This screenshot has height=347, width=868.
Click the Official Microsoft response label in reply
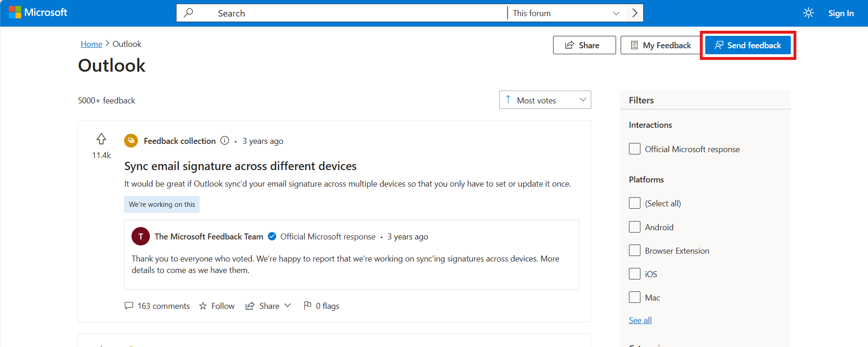coord(328,236)
